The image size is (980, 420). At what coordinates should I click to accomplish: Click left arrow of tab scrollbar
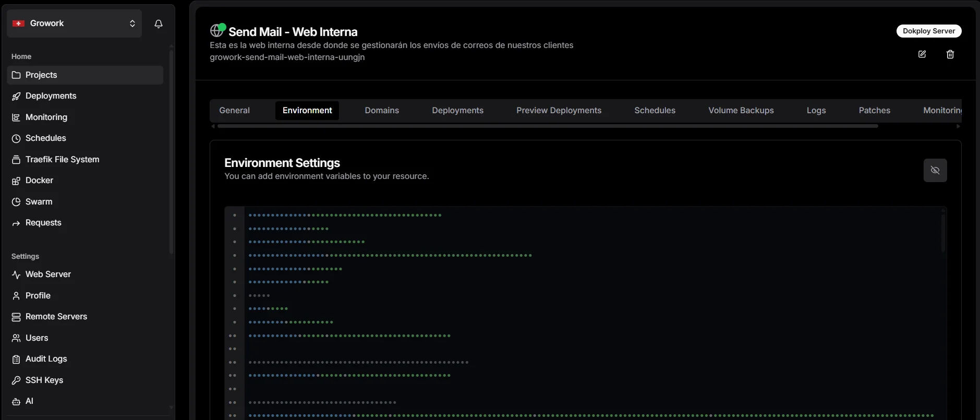click(x=213, y=126)
